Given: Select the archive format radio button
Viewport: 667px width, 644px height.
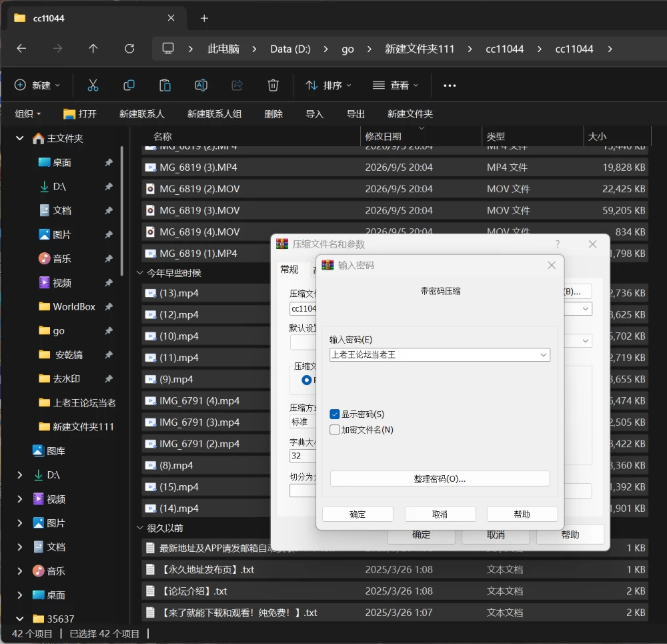Looking at the screenshot, I should (306, 380).
